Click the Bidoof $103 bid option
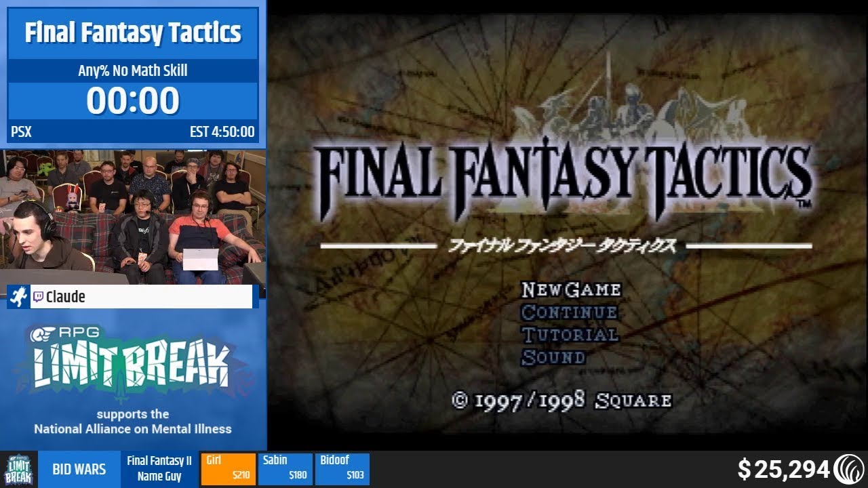Image resolution: width=868 pixels, height=488 pixels. click(342, 469)
